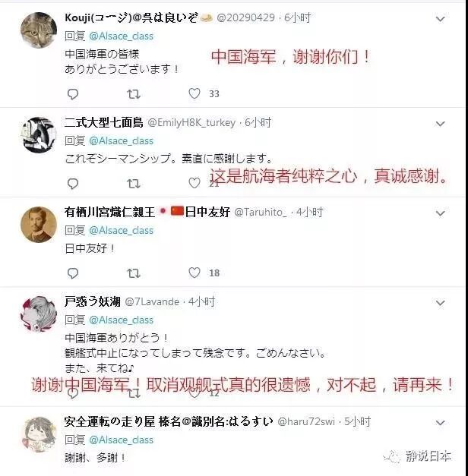
Task: Open options chevron on Kouji's tweet
Action: (x=440, y=19)
